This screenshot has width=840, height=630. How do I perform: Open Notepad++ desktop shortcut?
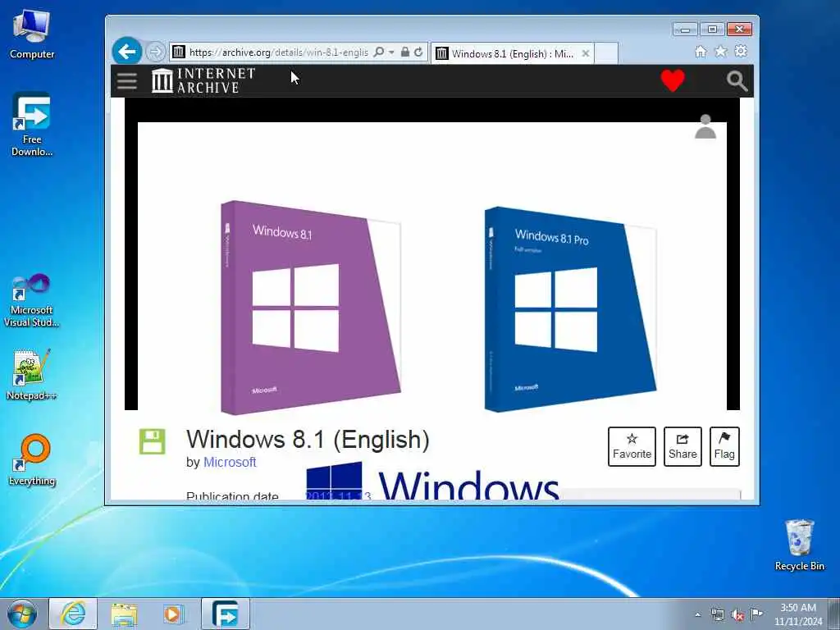32,374
